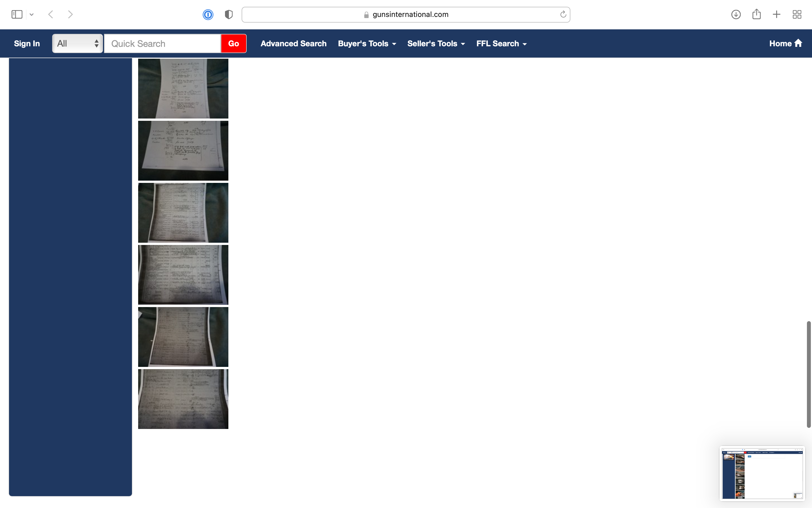The height and width of the screenshot is (508, 812).
Task: Open the second ledger document thumbnail
Action: (x=183, y=151)
